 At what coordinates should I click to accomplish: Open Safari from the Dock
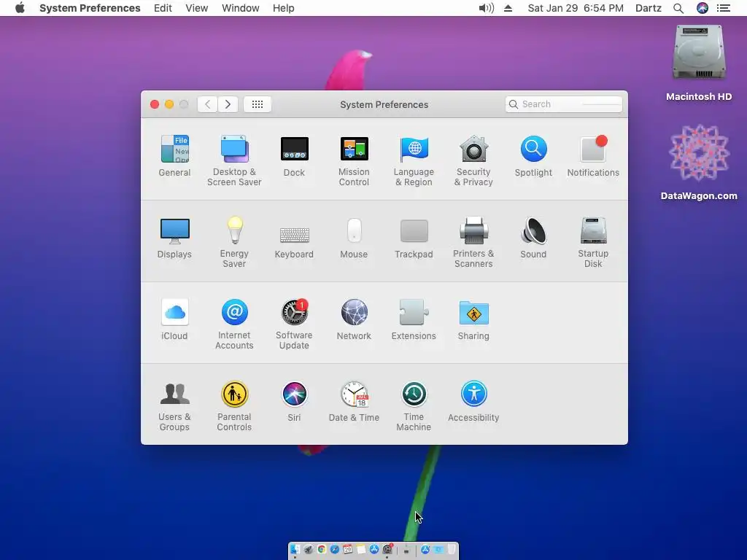(334, 550)
